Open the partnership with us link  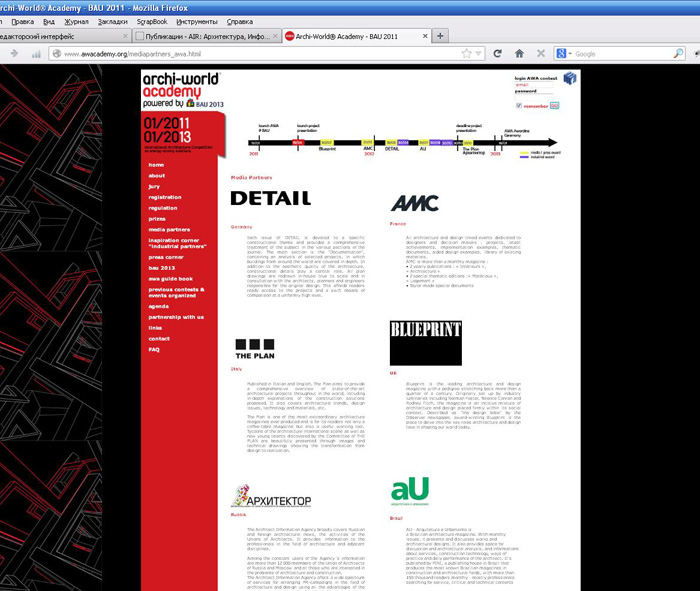(176, 317)
